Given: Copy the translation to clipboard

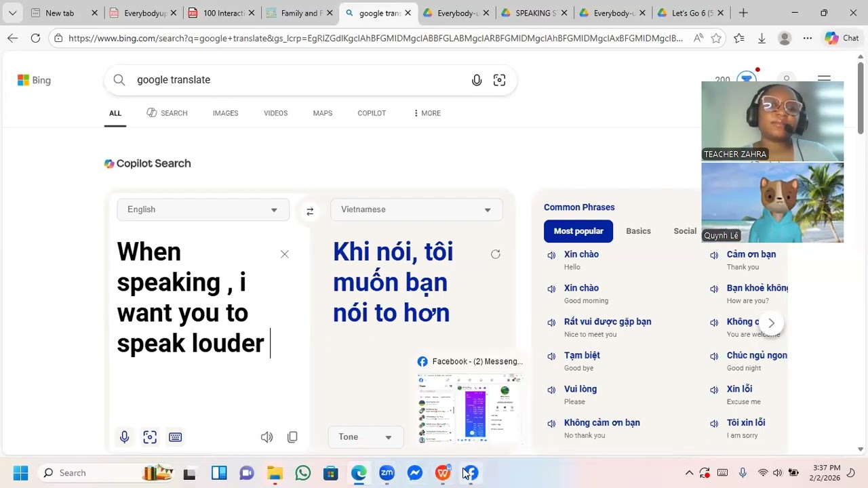Looking at the screenshot, I should [292, 437].
